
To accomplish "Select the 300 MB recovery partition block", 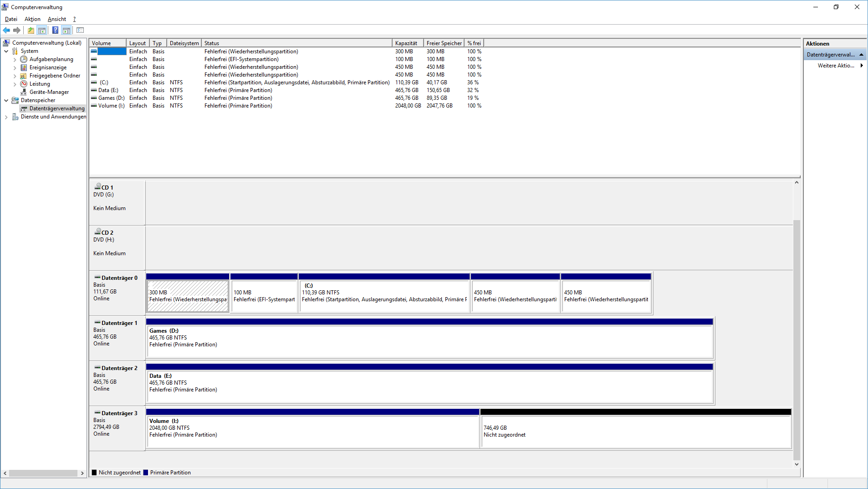I will click(x=188, y=293).
